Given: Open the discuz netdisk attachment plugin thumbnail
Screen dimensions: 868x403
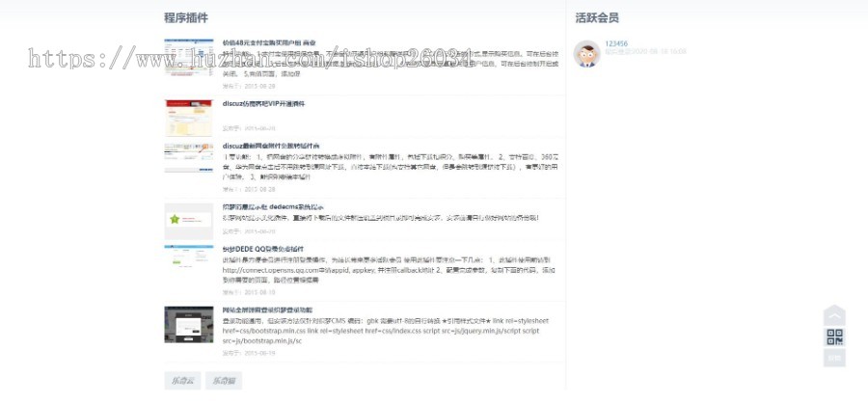Looking at the screenshot, I should (189, 158).
